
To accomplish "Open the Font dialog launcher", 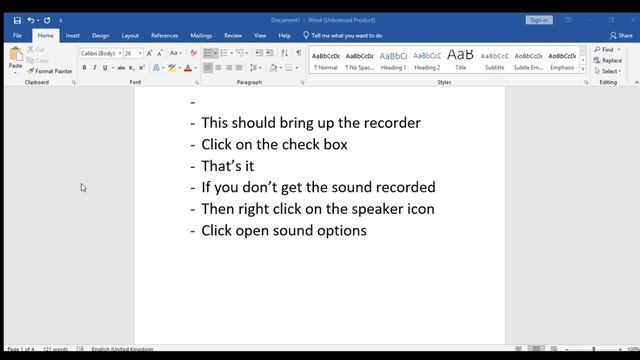I will [x=197, y=82].
